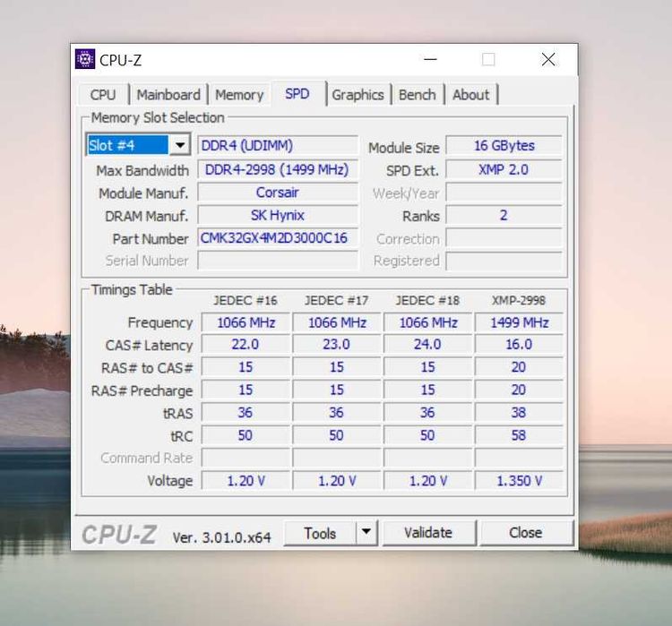Go to the Graphics tab
Screen dimensions: 672x626
[x=358, y=95]
